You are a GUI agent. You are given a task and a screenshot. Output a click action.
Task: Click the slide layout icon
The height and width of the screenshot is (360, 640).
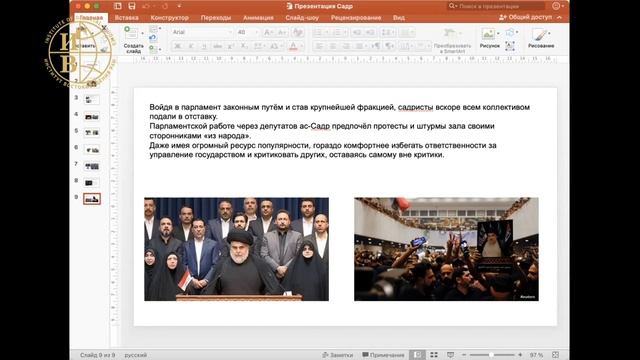pos(153,29)
